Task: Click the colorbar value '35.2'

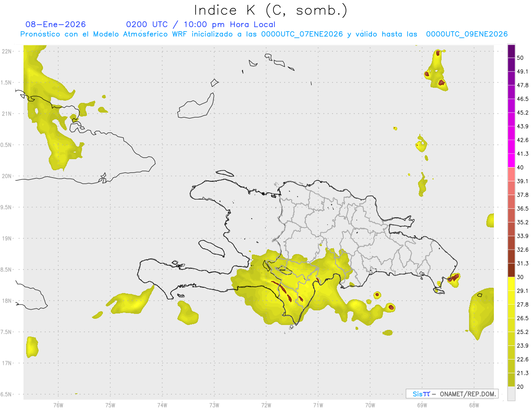Action: point(523,222)
